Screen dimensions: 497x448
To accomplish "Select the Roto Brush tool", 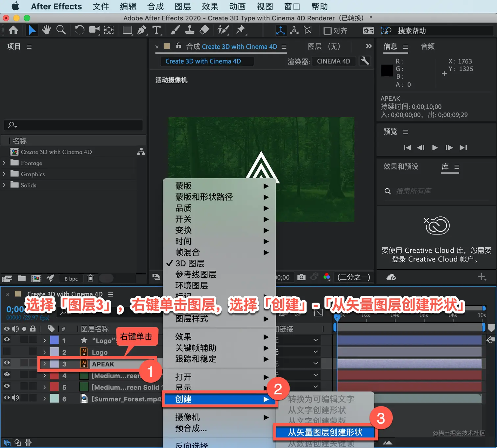I will [223, 30].
